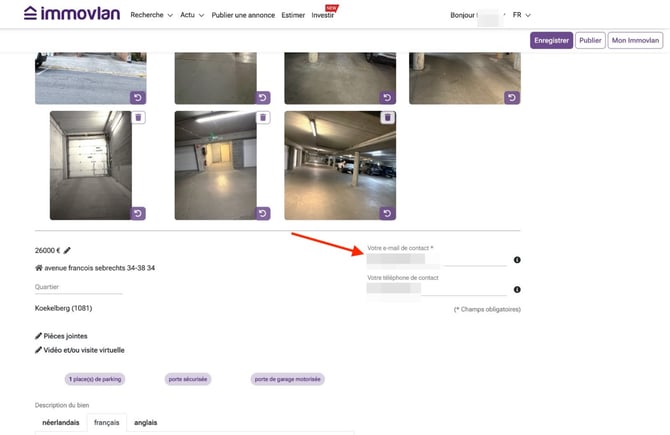Viewport: 670px width, 435px height.
Task: Click the Publier button
Action: 590,41
